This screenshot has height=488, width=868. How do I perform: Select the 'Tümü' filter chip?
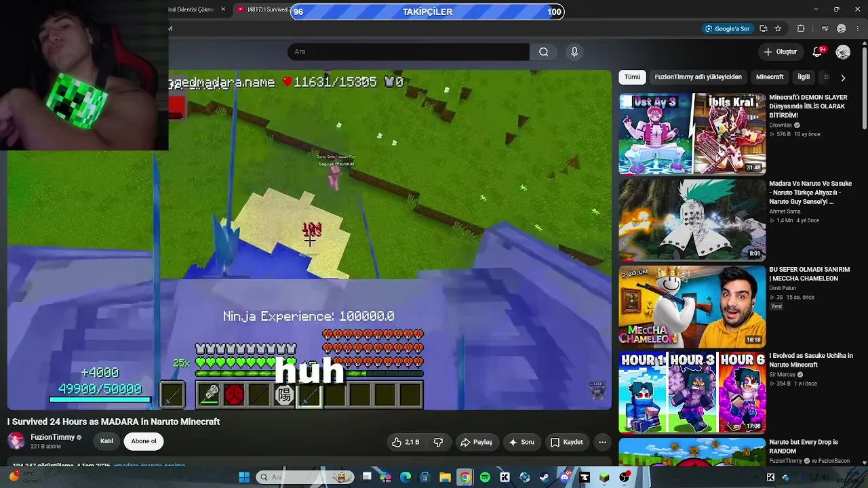632,77
